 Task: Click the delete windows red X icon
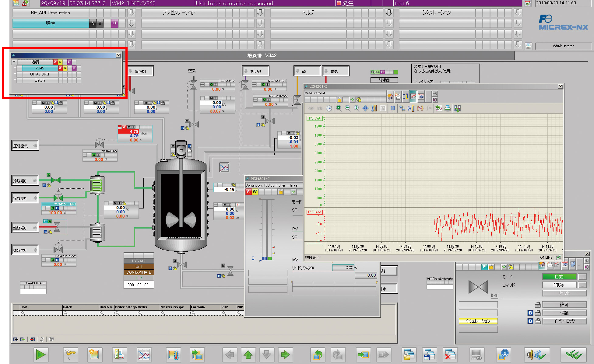[x=450, y=355]
